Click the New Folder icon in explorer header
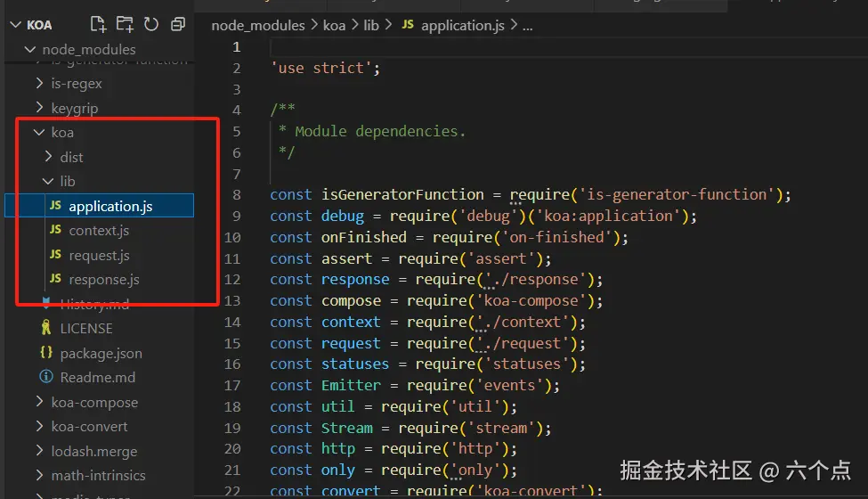 coord(125,24)
